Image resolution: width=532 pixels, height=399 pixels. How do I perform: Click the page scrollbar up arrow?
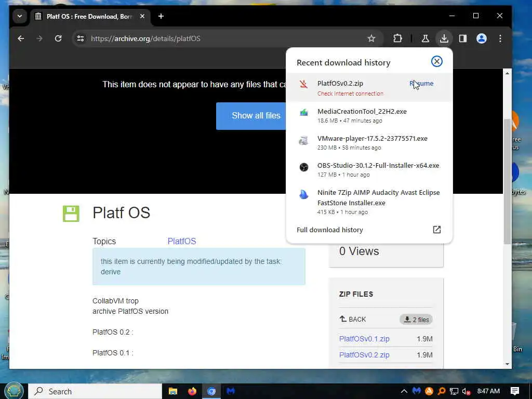pyautogui.click(x=507, y=73)
